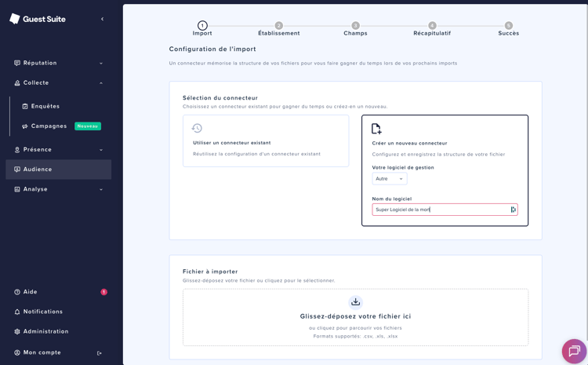Click the file download icon in dropzone
Viewport: 588px width, 365px height.
tap(355, 302)
